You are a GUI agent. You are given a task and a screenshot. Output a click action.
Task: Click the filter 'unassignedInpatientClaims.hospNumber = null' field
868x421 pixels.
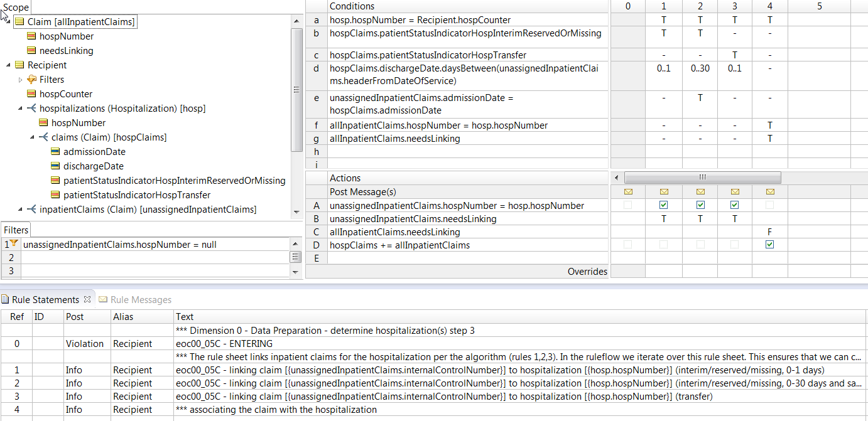(x=156, y=245)
